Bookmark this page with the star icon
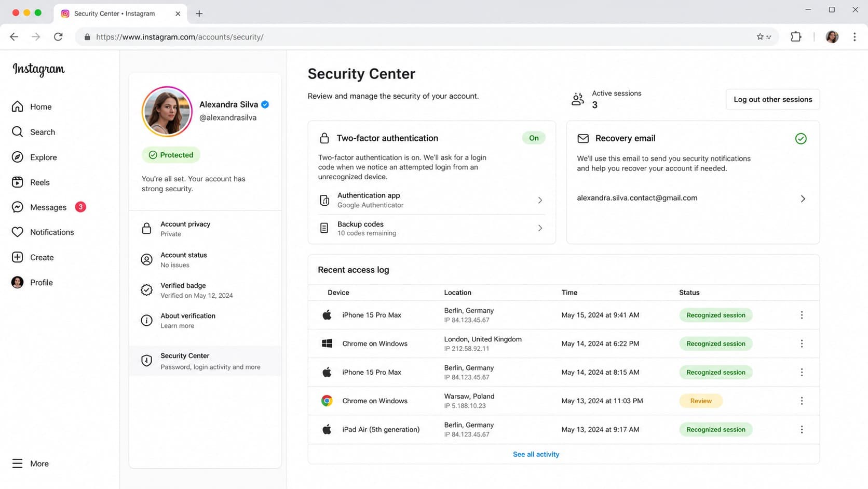This screenshot has width=868, height=489. tap(760, 37)
